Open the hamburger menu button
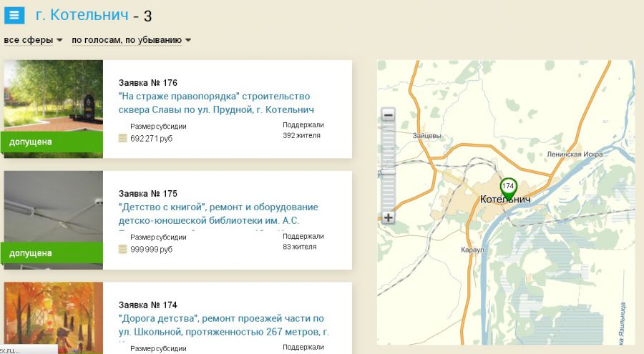 point(14,15)
